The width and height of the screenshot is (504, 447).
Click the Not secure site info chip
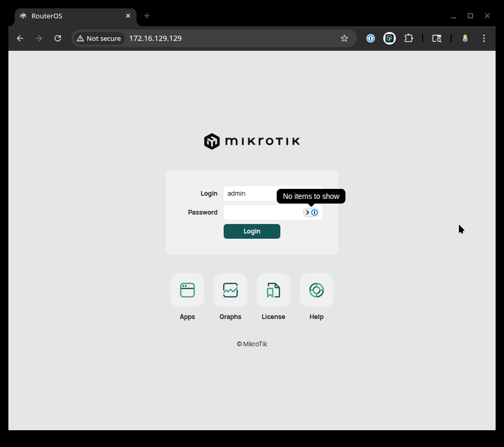[99, 38]
